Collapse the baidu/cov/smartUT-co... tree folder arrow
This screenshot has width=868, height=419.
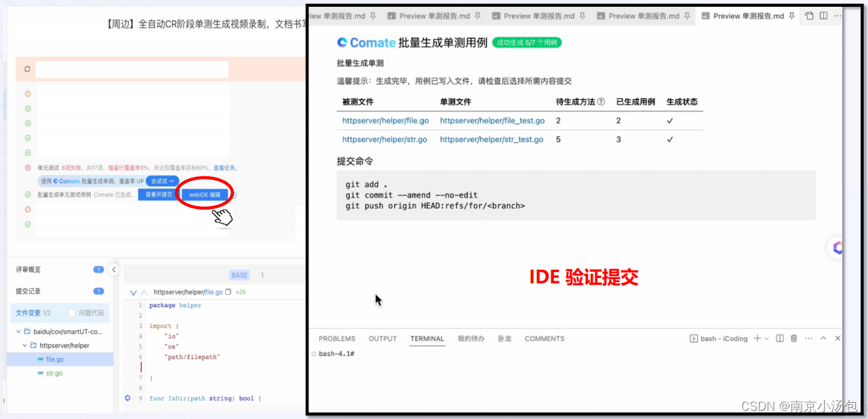pyautogui.click(x=18, y=332)
